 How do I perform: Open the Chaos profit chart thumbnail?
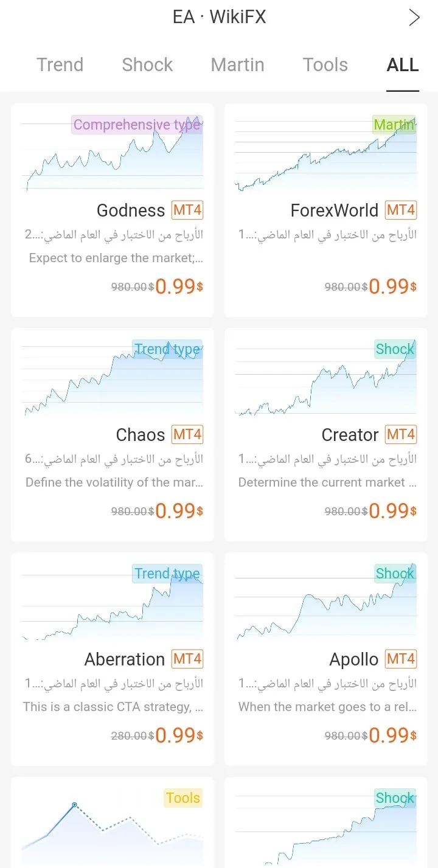coord(113,378)
